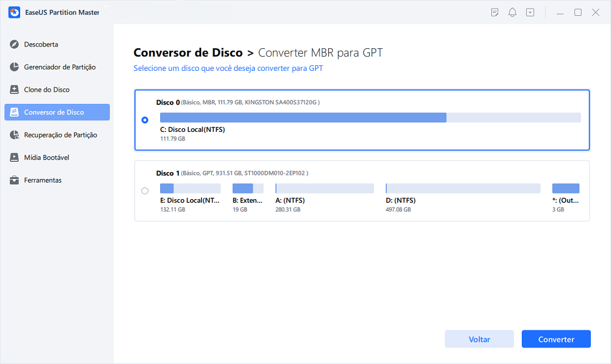Viewport: 611px width, 364px height.
Task: Click the B: Exten... label
Action: point(247,200)
